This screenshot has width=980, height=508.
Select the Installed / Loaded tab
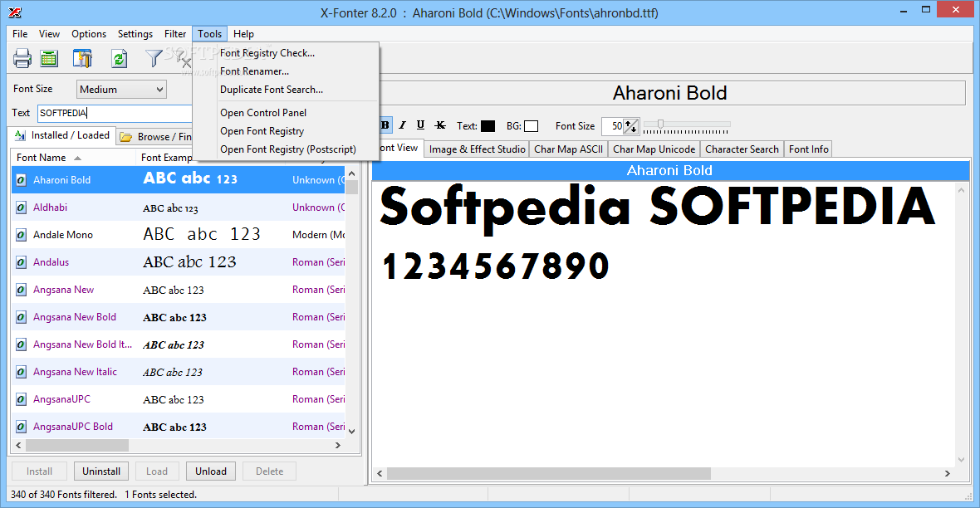pyautogui.click(x=61, y=135)
